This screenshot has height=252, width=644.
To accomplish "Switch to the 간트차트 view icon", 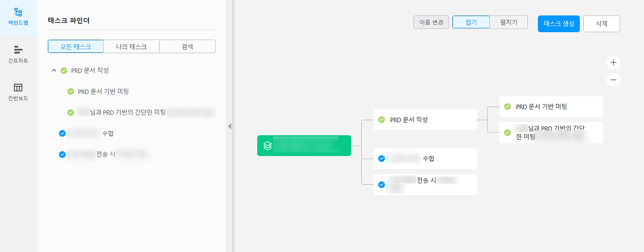I will (x=18, y=49).
